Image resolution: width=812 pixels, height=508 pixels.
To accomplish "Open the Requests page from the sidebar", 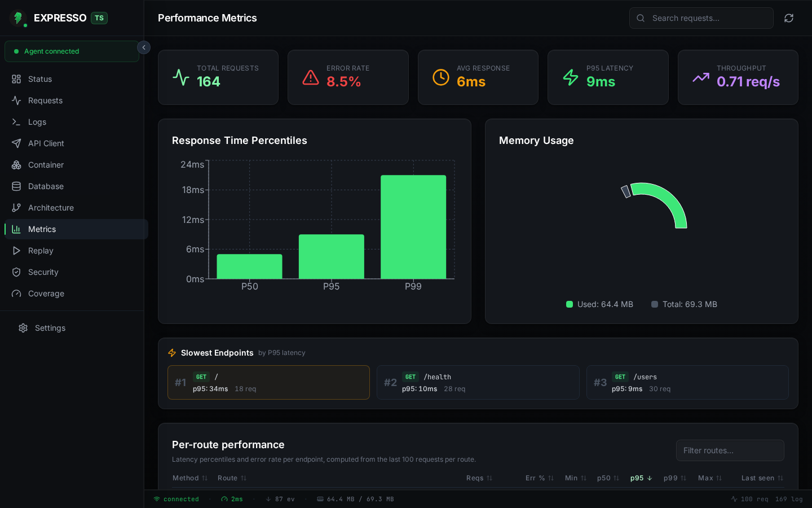I will (x=76, y=100).
